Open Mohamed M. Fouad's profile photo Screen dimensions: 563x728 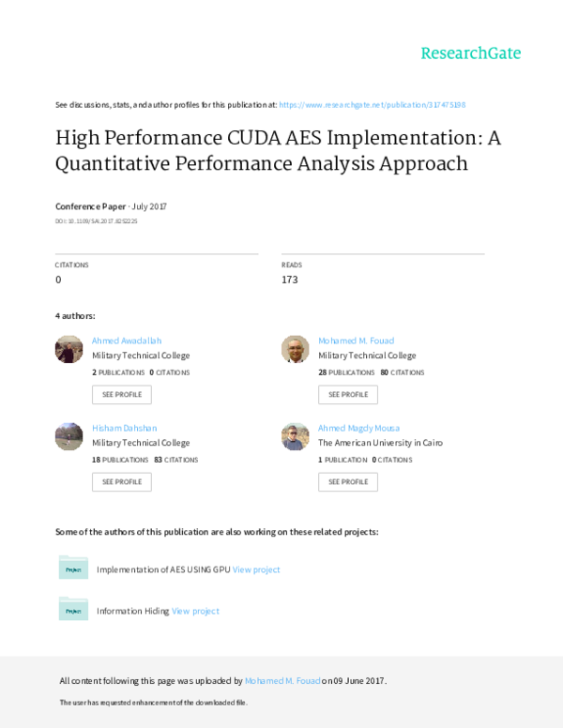(296, 349)
